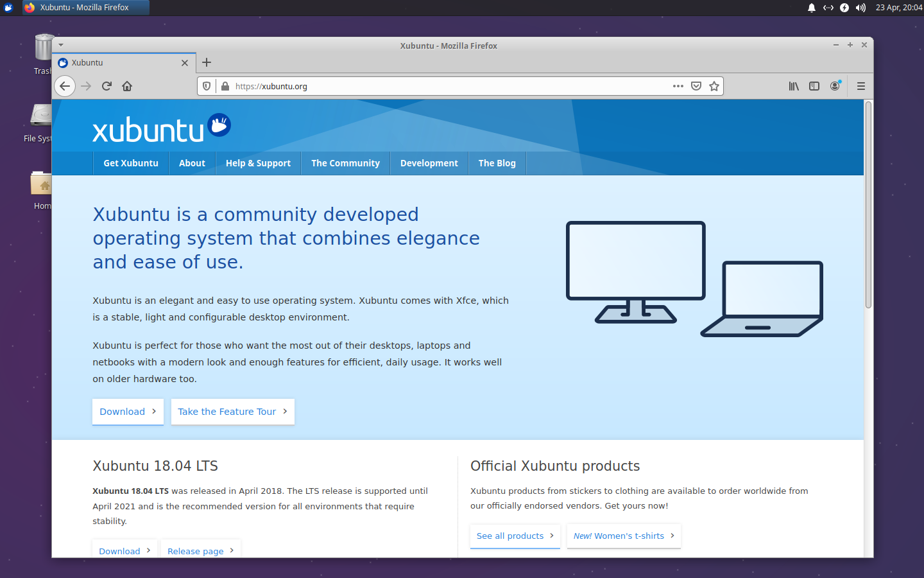Open Firefox account icon

(835, 86)
